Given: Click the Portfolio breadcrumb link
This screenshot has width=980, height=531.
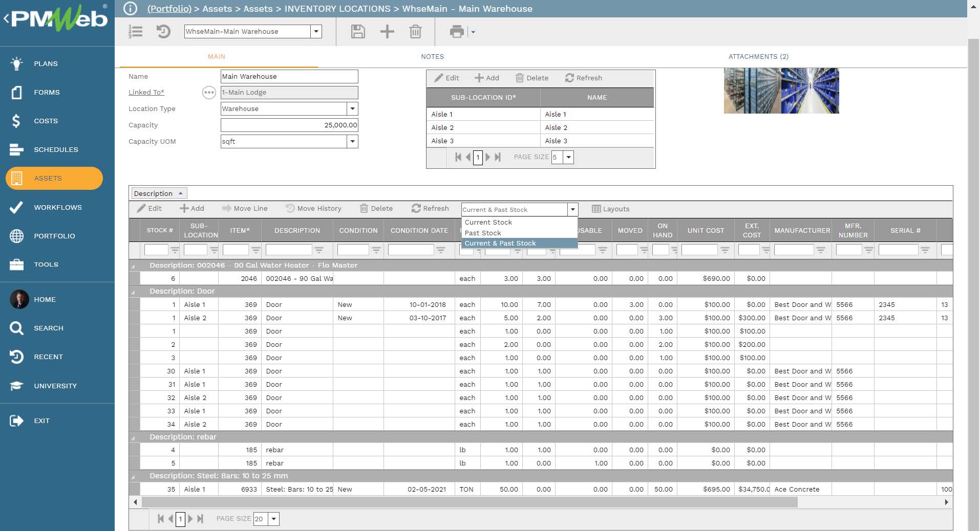Looking at the screenshot, I should (169, 9).
